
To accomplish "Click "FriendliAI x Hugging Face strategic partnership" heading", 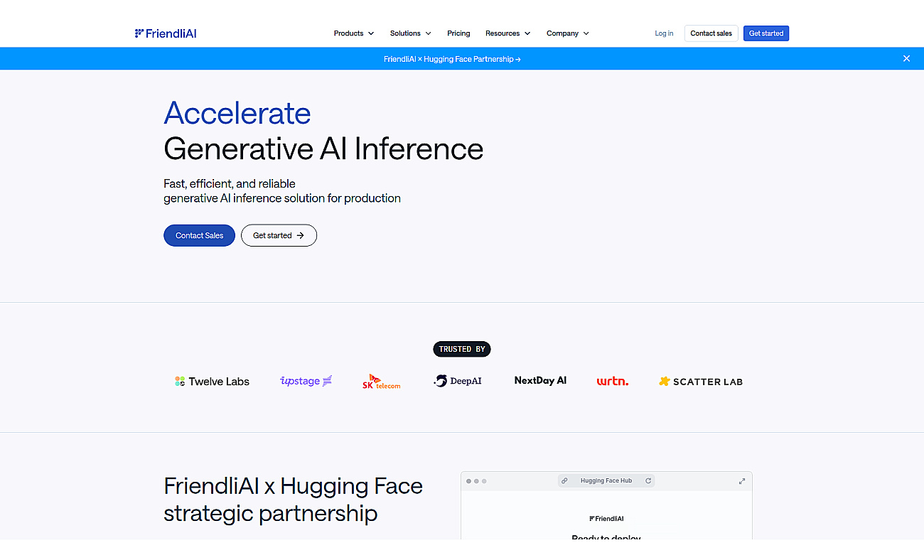I will click(x=293, y=500).
